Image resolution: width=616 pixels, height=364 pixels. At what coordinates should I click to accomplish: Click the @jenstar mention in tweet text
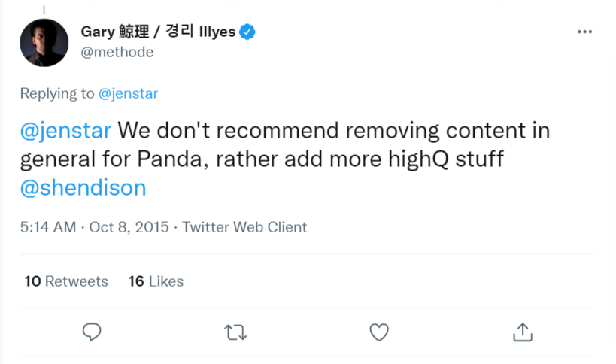coord(65,130)
